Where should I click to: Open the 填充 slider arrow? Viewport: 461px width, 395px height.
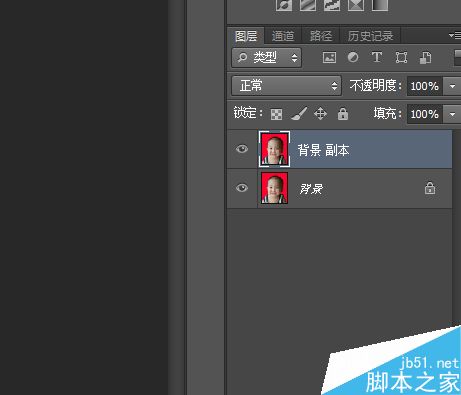pyautogui.click(x=452, y=114)
